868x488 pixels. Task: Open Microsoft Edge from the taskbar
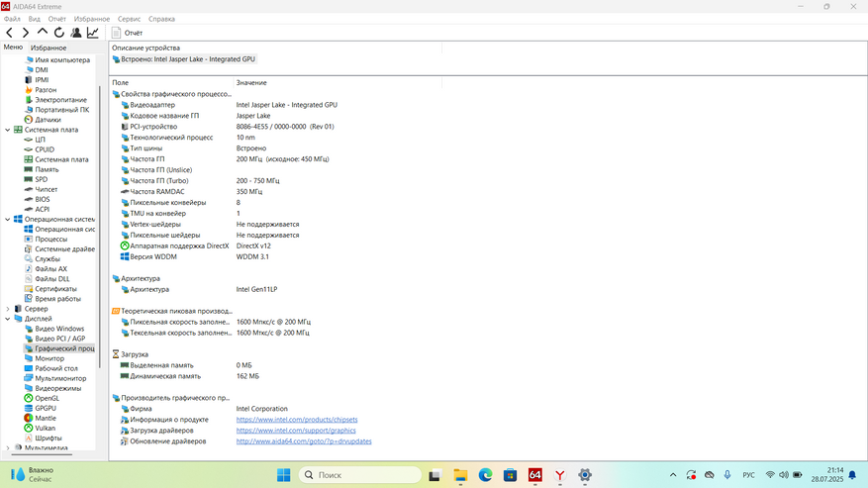tap(486, 475)
